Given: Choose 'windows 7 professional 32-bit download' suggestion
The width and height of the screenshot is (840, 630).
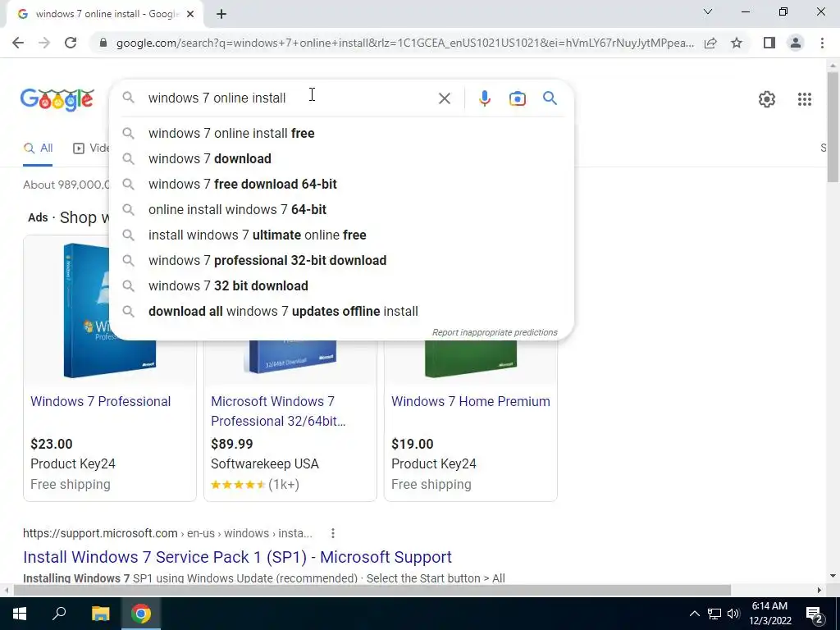Looking at the screenshot, I should (342, 260).
